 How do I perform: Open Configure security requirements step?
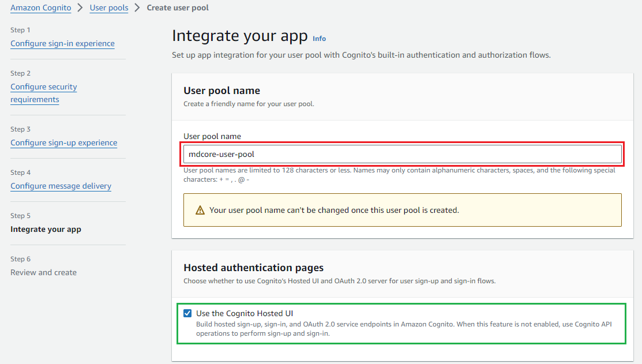click(44, 93)
